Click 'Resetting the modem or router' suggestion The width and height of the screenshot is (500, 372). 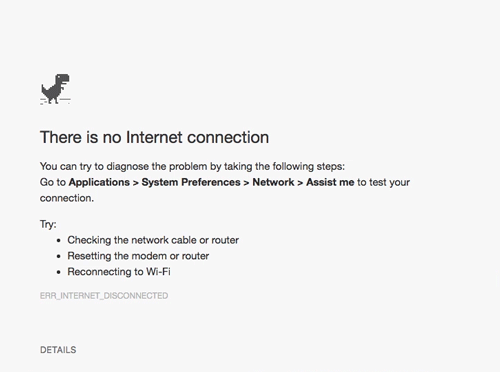[138, 256]
